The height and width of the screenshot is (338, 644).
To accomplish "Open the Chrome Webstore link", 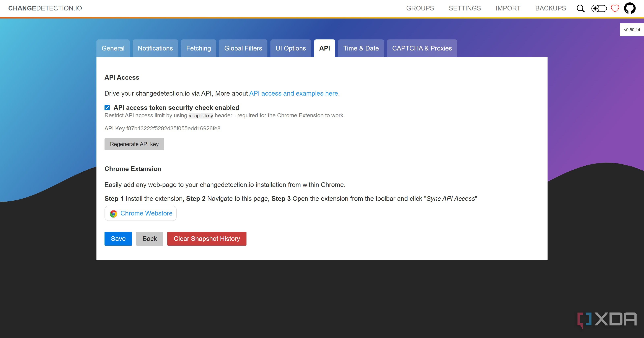I will click(x=141, y=213).
